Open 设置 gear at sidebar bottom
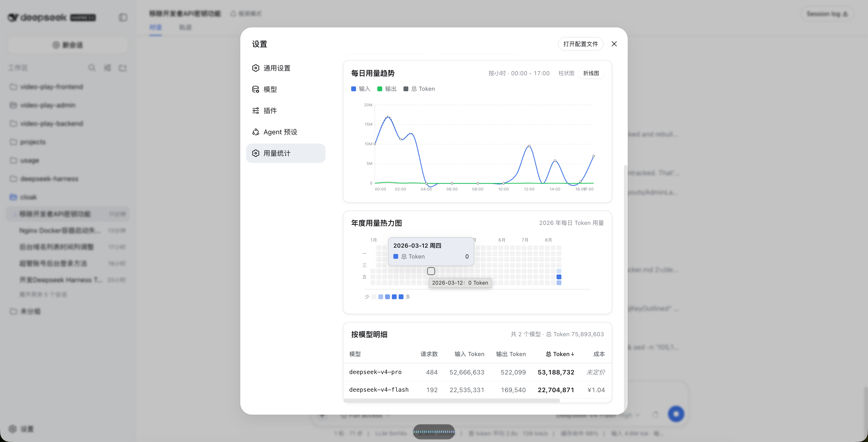 coord(21,429)
